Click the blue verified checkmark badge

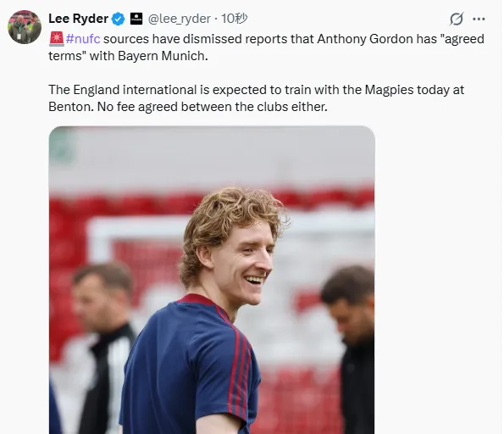coord(118,19)
